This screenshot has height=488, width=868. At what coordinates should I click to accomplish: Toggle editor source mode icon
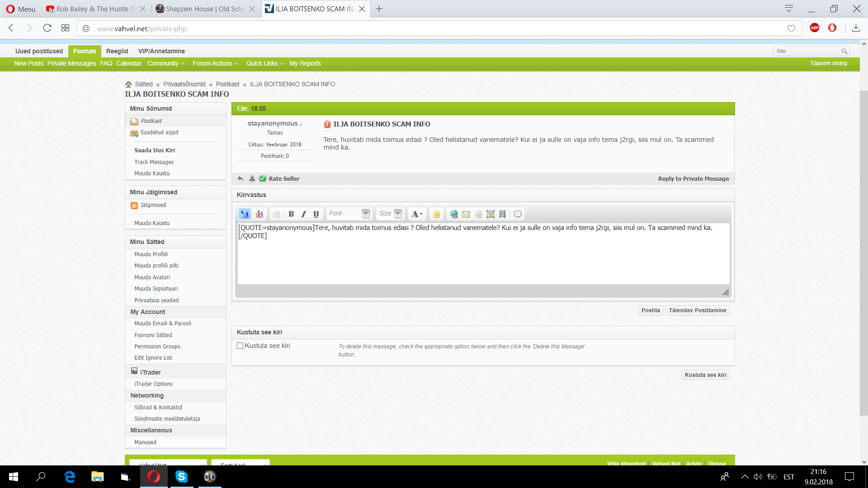(245, 214)
